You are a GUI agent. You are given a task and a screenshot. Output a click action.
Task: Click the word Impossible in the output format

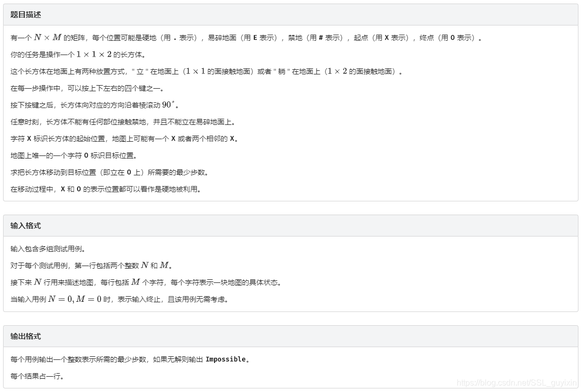226,359
